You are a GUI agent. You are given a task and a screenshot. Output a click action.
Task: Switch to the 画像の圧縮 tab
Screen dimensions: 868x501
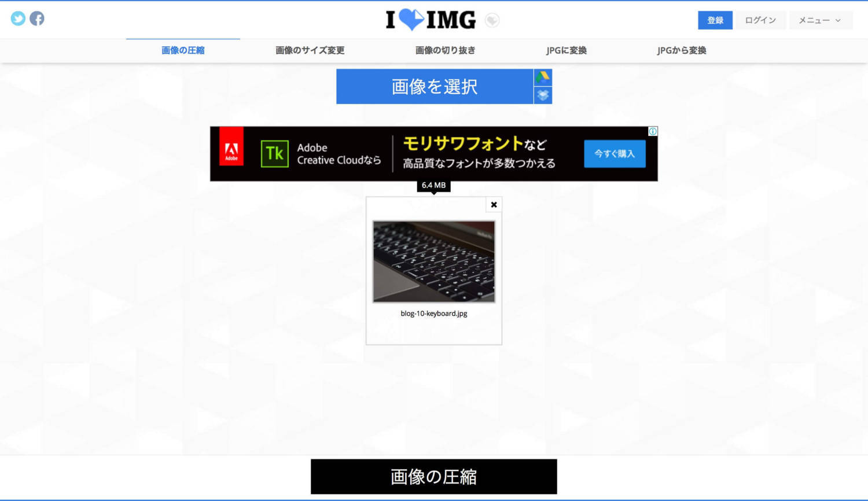[183, 50]
